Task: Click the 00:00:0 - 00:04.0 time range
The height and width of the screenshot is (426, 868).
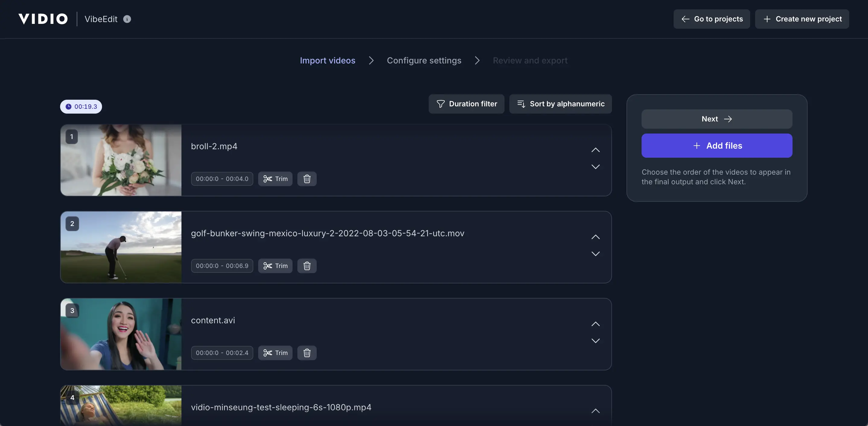Action: (222, 179)
